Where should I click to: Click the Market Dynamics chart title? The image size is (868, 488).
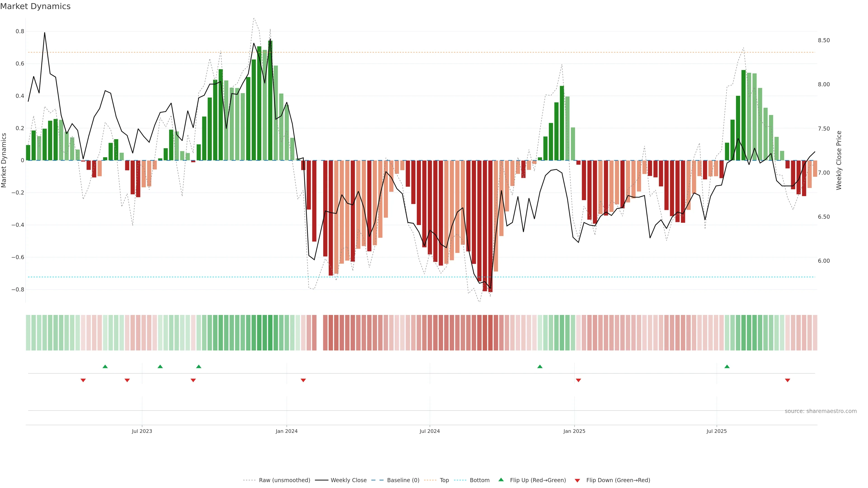(35, 6)
